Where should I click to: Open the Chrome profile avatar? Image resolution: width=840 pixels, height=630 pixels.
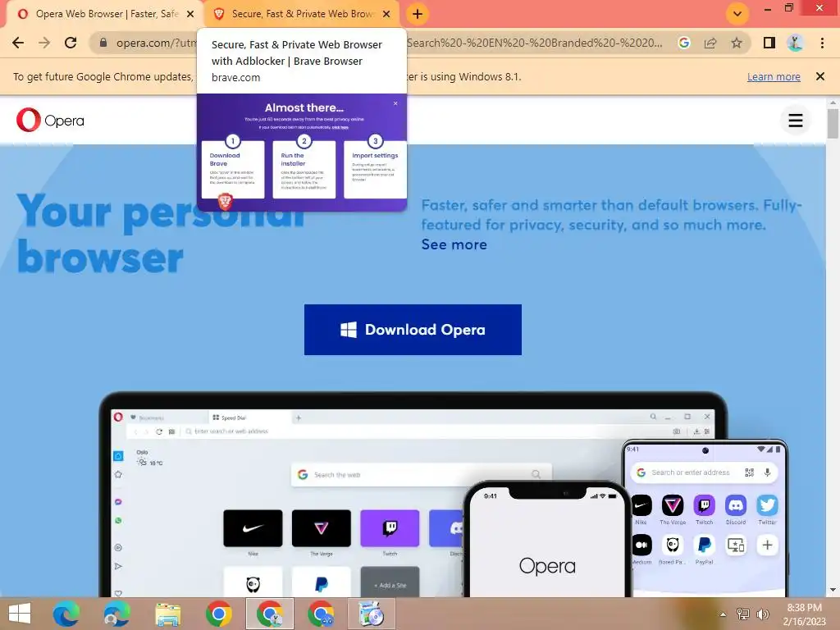pos(795,43)
